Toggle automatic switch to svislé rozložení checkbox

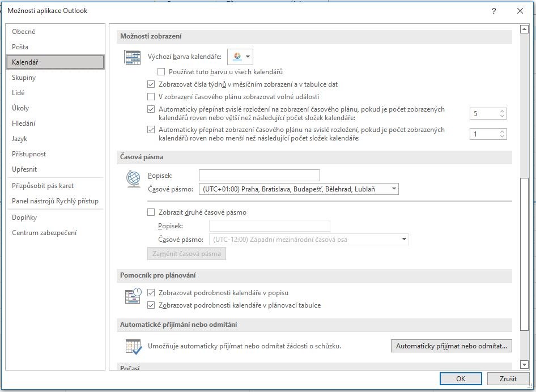(151, 130)
